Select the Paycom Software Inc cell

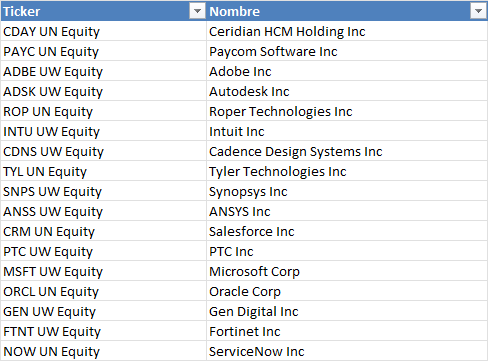click(347, 51)
